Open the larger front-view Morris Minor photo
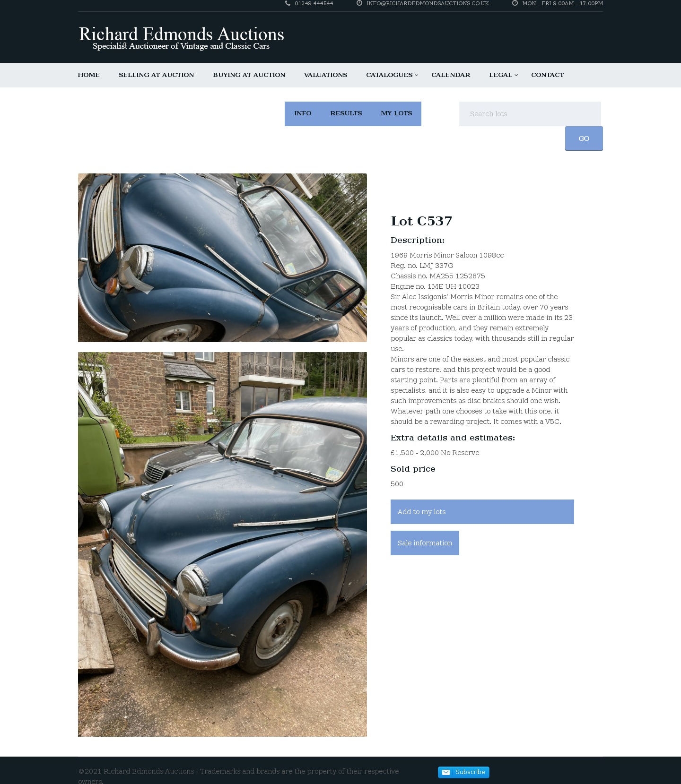Screen dimensions: 681x784 222,544
